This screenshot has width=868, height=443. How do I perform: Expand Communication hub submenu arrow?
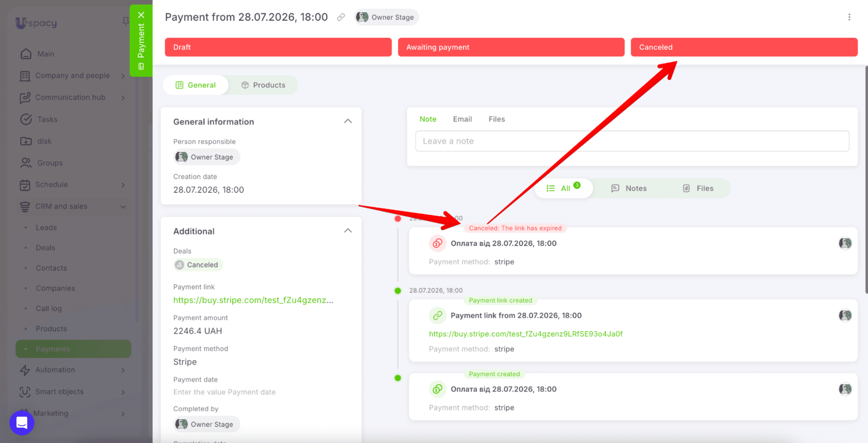coord(123,98)
